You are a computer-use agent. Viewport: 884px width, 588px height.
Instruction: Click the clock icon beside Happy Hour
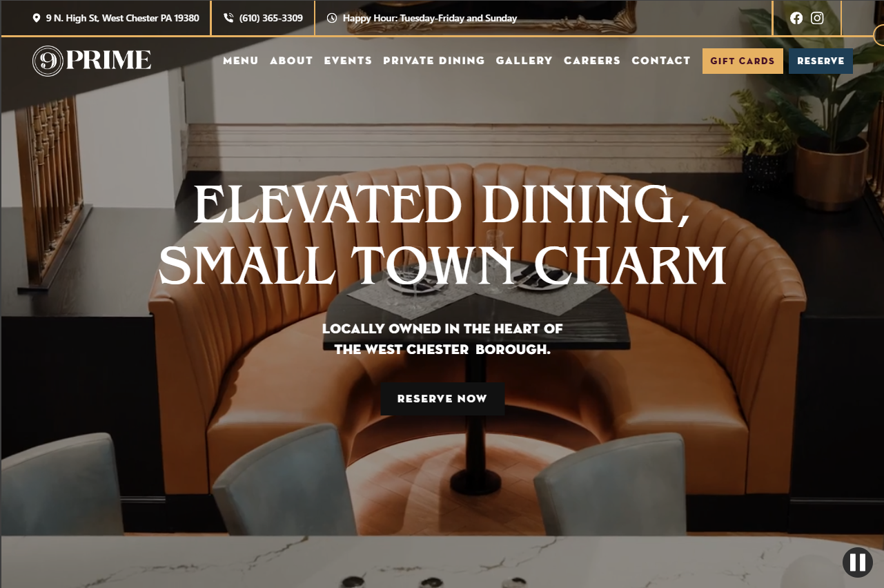click(x=332, y=18)
